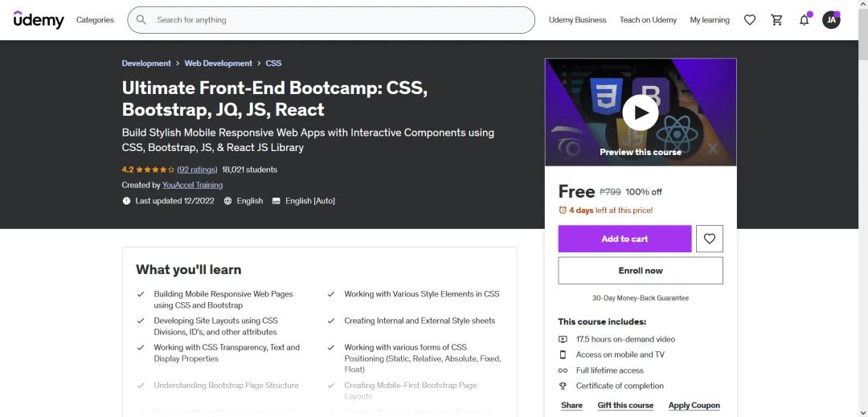Click Gift this course
Screen dimensions: 868x417
[625, 406]
